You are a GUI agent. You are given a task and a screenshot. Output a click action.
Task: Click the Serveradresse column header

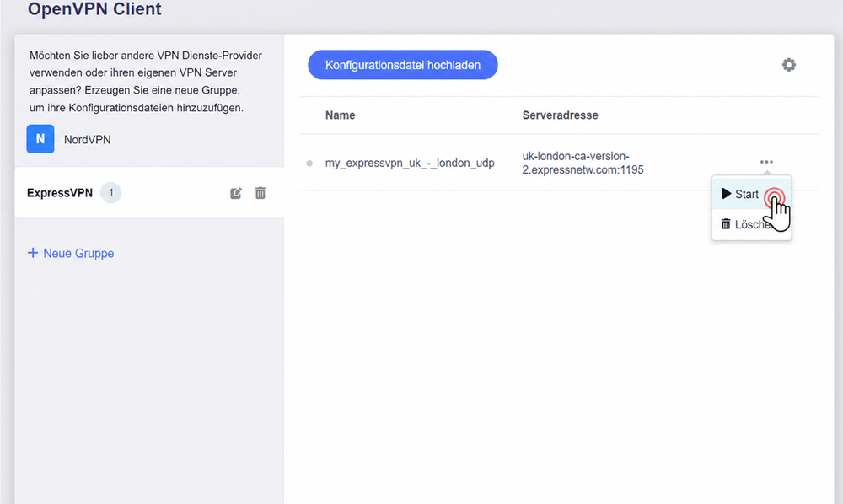[x=561, y=115]
